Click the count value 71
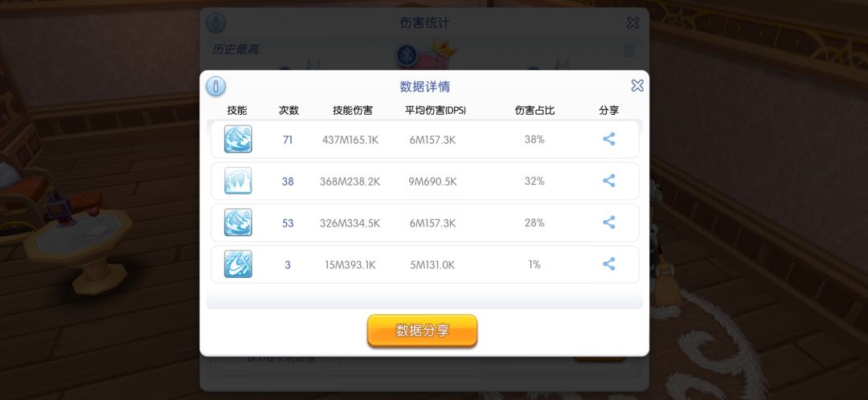This screenshot has width=868, height=400. pyautogui.click(x=288, y=140)
